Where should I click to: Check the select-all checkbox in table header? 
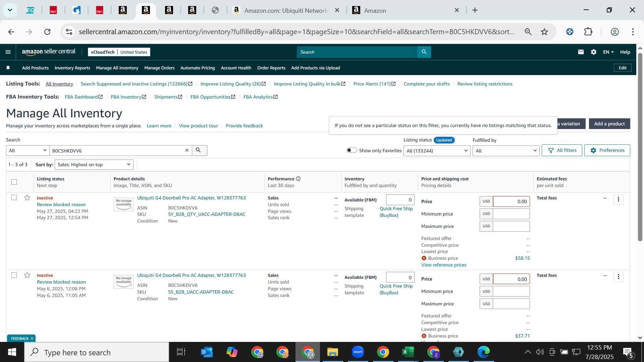click(x=14, y=182)
